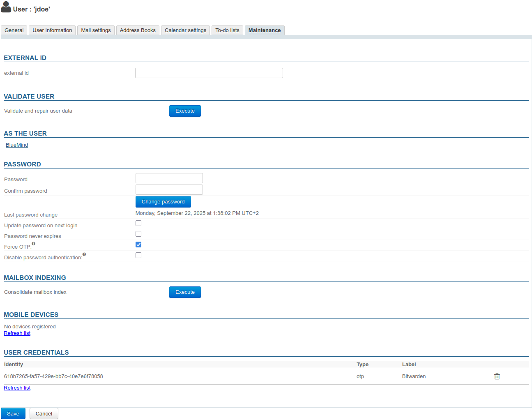Select the Calendar settings tab
The width and height of the screenshot is (532, 420).
pyautogui.click(x=185, y=30)
